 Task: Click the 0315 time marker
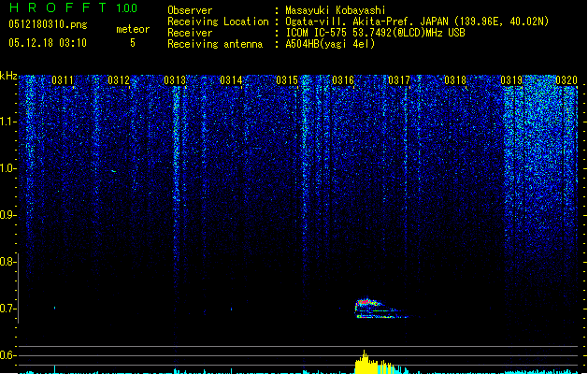(287, 80)
